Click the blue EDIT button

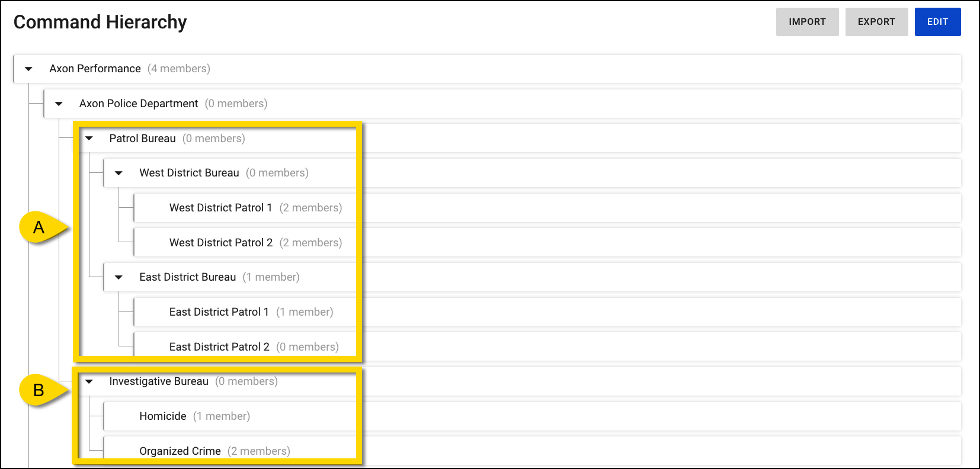click(937, 21)
